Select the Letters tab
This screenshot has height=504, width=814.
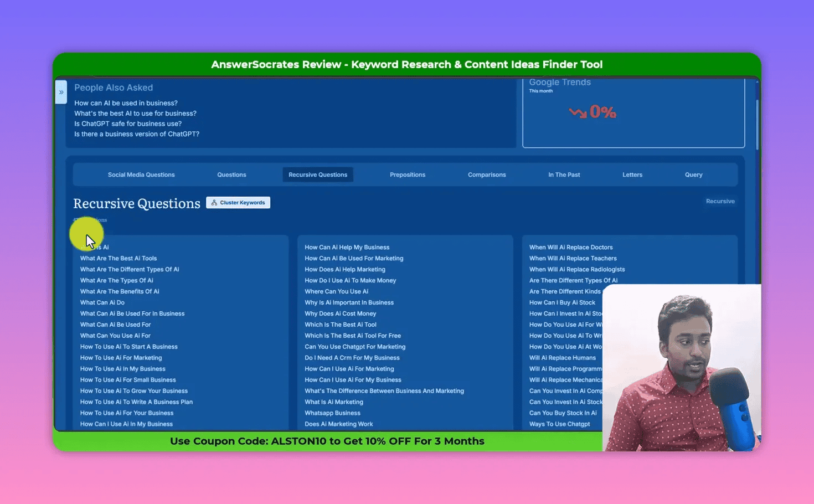point(632,175)
